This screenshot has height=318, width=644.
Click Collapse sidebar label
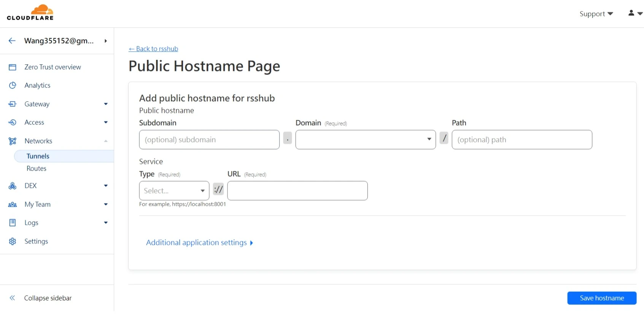(x=48, y=298)
